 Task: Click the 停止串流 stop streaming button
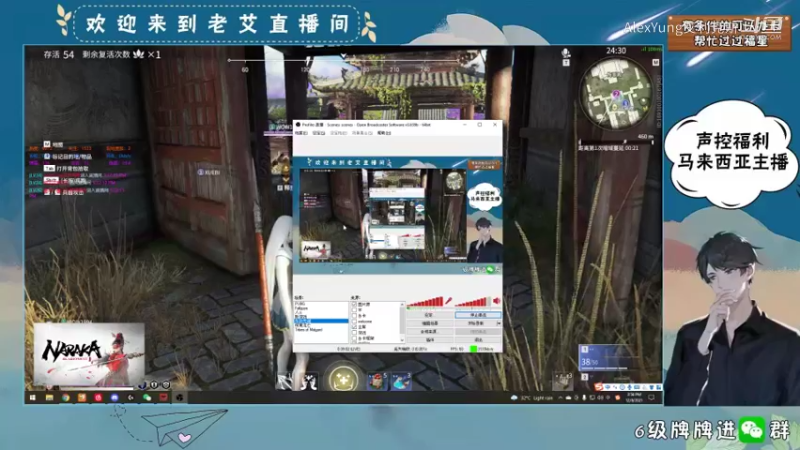coord(478,315)
